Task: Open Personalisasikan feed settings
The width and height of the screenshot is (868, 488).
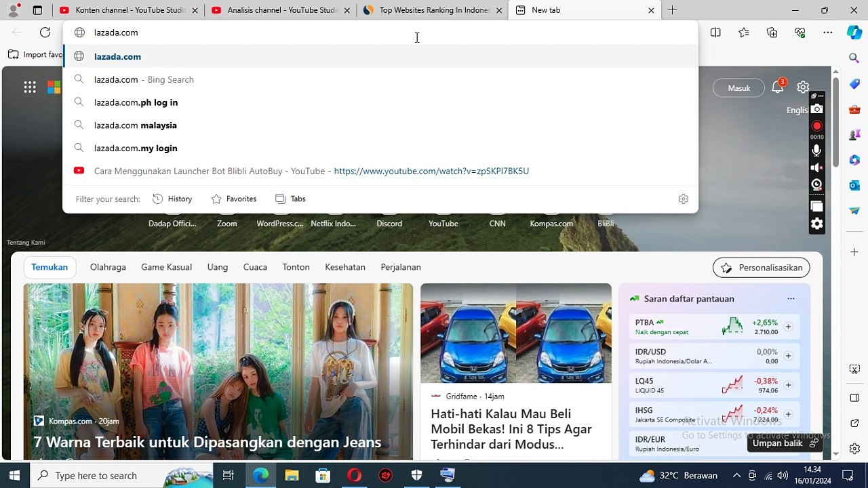Action: click(761, 268)
